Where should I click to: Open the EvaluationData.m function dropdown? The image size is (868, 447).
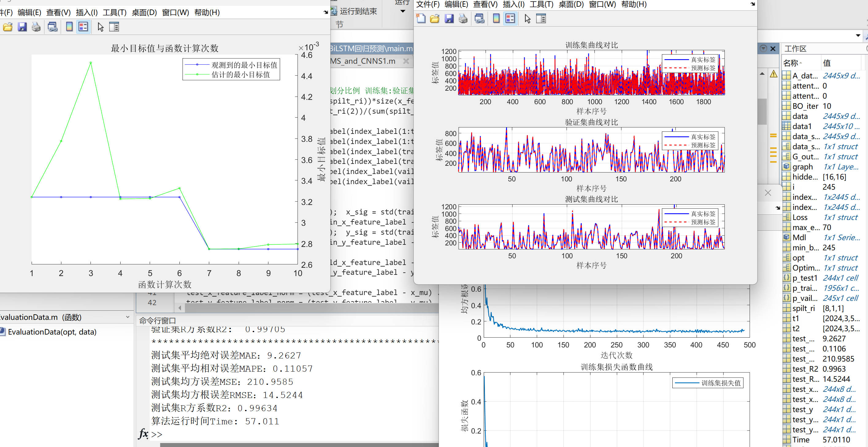(127, 317)
